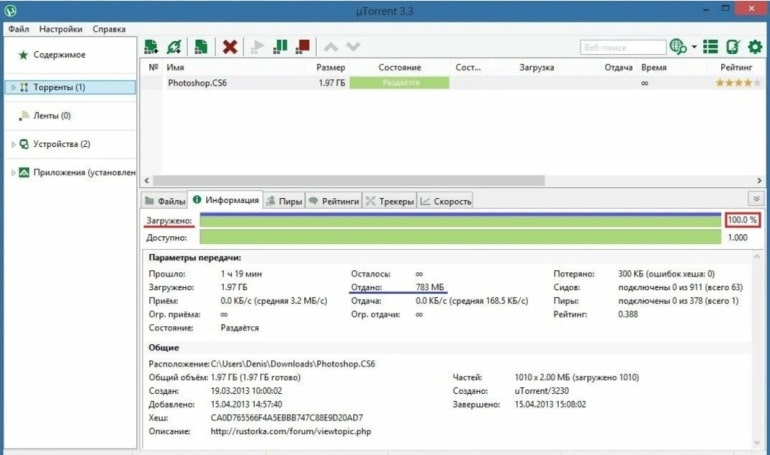Click the info pane scrollbar down arrow
Image resolution: width=770 pixels, height=455 pixels.
[756, 443]
